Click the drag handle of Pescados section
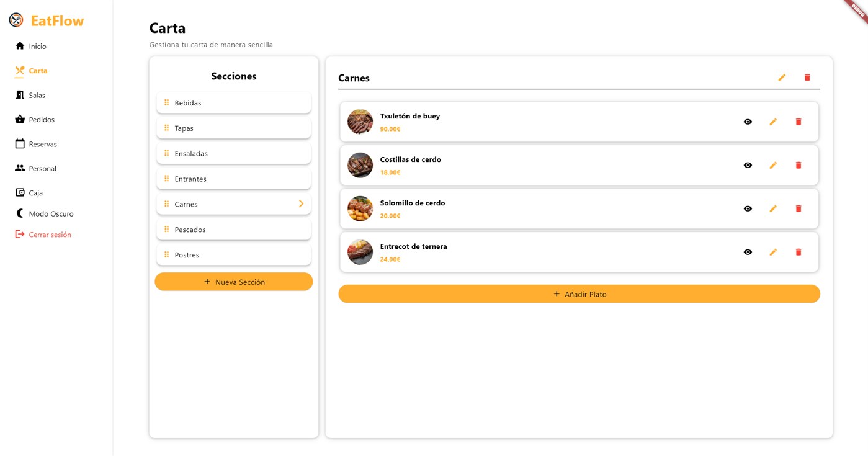 pyautogui.click(x=166, y=229)
